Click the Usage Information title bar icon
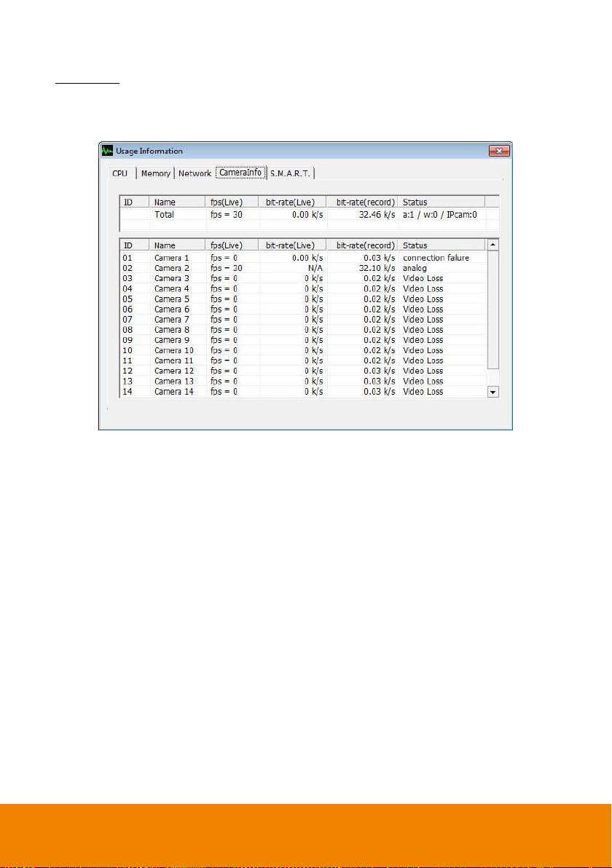 (x=107, y=151)
